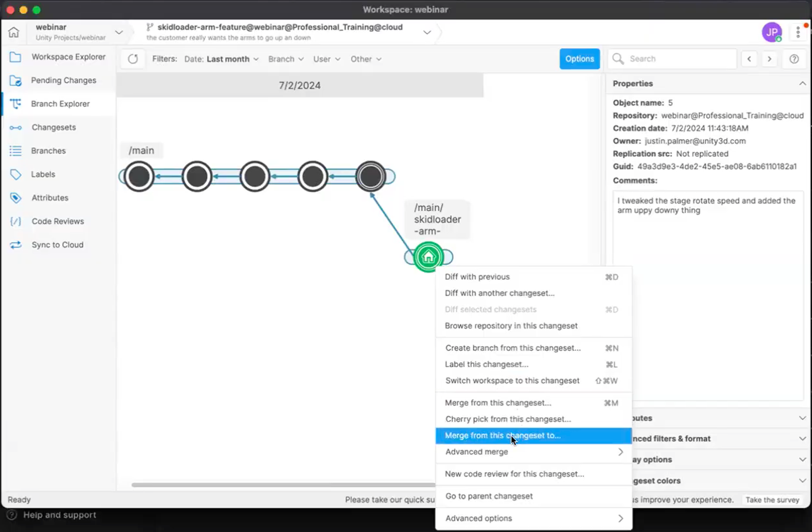Image resolution: width=812 pixels, height=532 pixels.
Task: Click the Take the survey link
Action: [772, 500]
